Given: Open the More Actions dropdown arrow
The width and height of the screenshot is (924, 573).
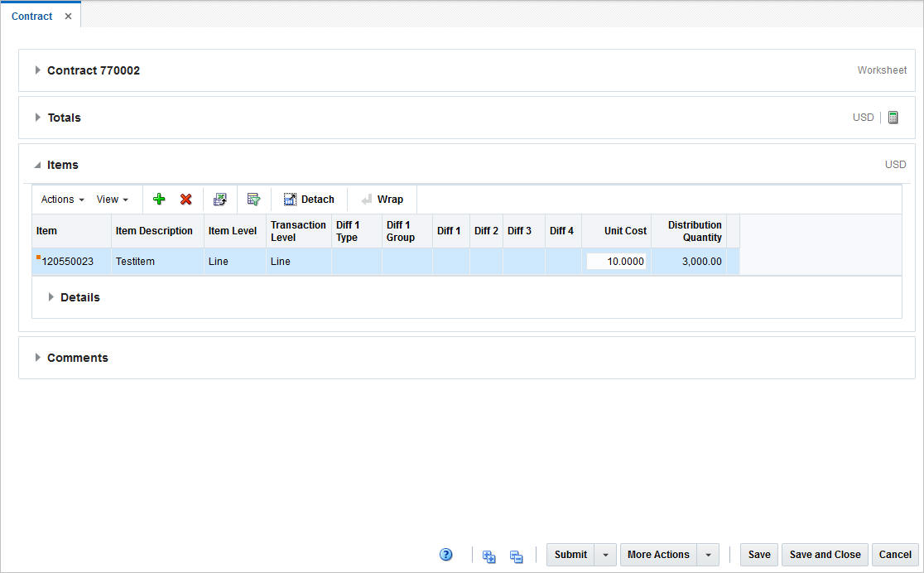Looking at the screenshot, I should pos(708,555).
